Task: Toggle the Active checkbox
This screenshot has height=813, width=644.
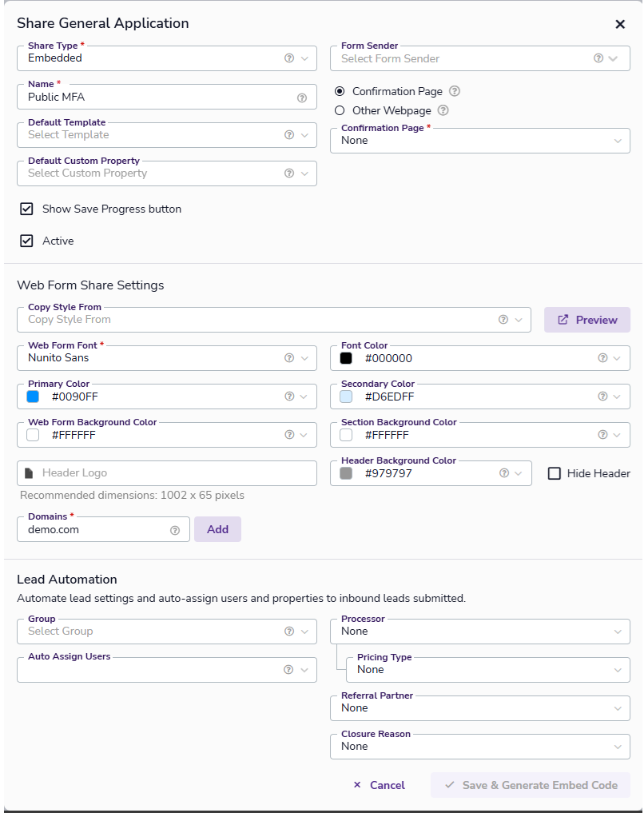Action: (27, 241)
